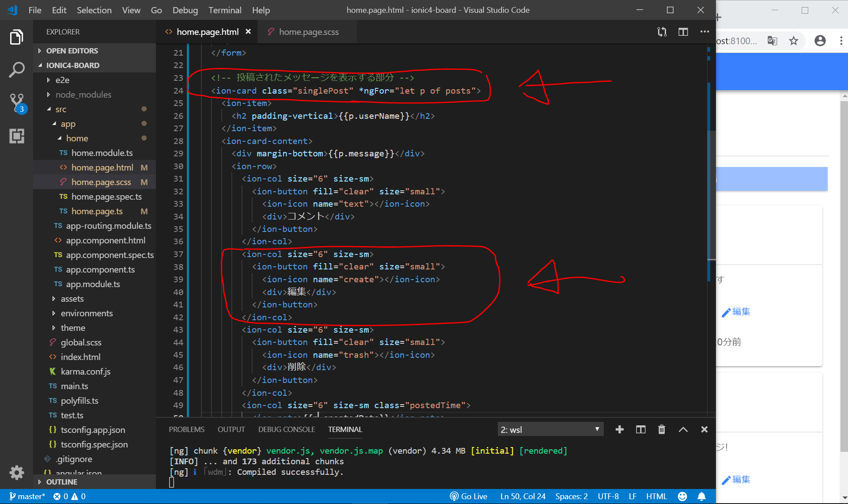848x504 pixels.
Task: Open the Terminal menu
Action: (225, 10)
